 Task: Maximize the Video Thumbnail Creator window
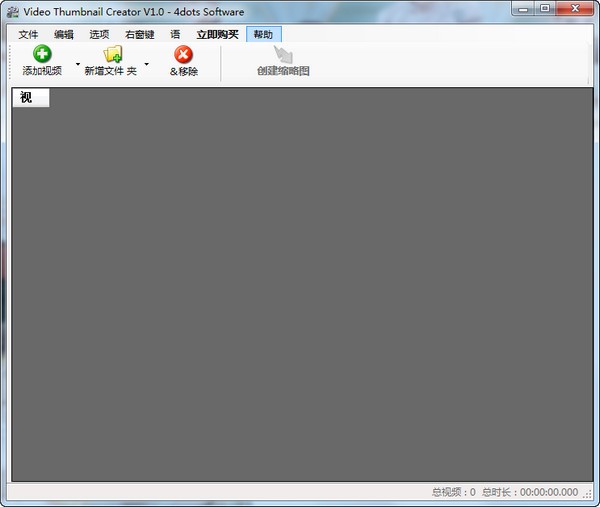click(x=545, y=9)
